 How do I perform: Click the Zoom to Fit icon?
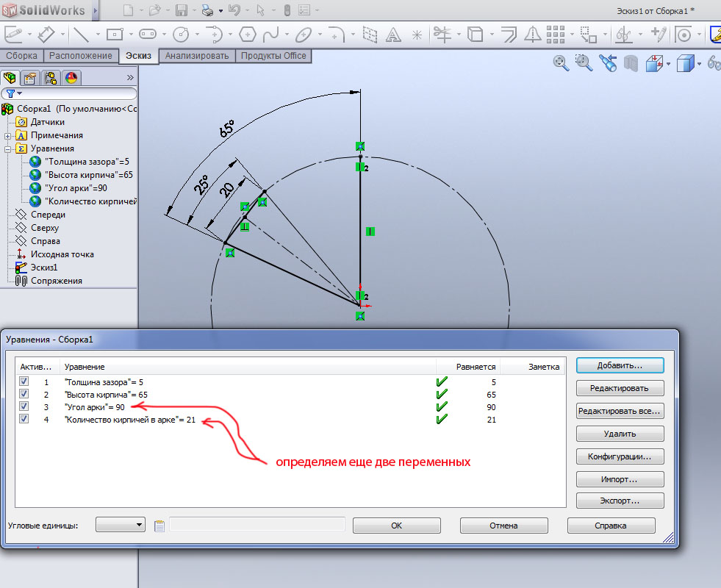(x=561, y=64)
